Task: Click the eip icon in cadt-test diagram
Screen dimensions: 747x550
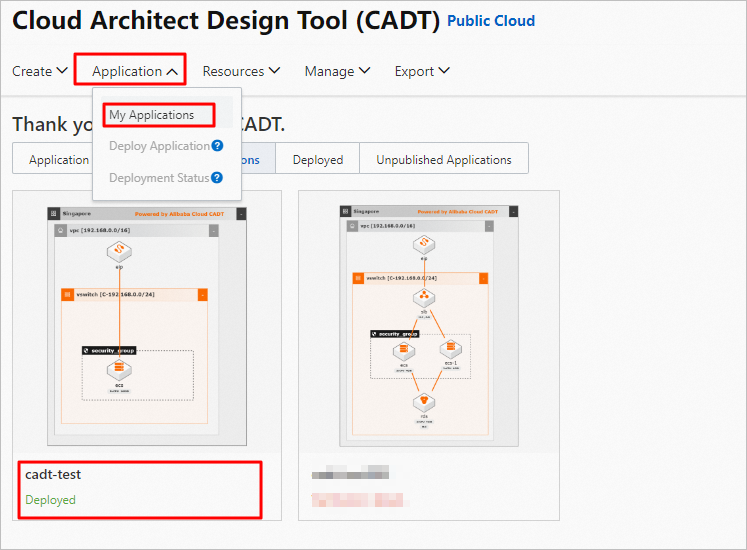Action: click(x=119, y=252)
